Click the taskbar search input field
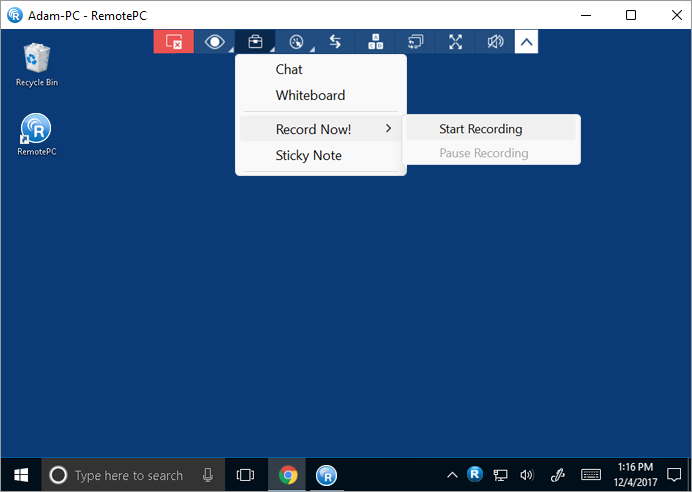 (x=130, y=475)
